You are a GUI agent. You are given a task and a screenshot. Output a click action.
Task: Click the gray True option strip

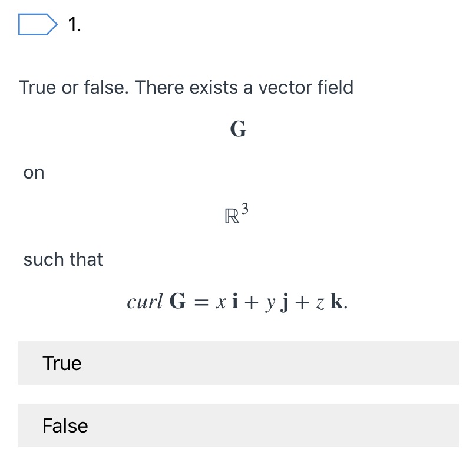pyautogui.click(x=238, y=364)
